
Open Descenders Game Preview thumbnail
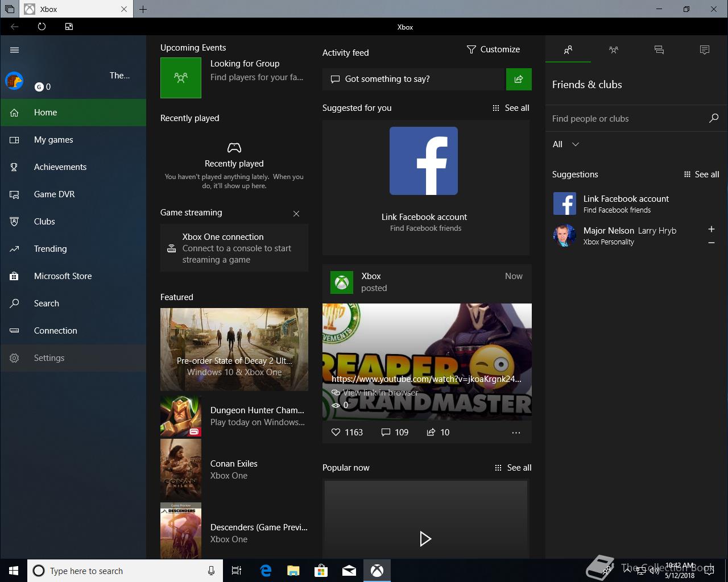point(181,531)
